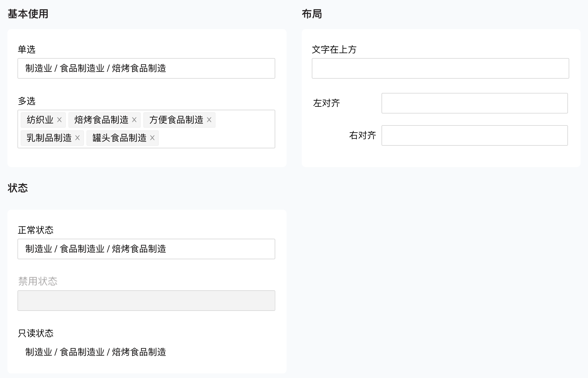Select the 方便食品制造 tag label
The height and width of the screenshot is (378, 588).
coord(176,120)
